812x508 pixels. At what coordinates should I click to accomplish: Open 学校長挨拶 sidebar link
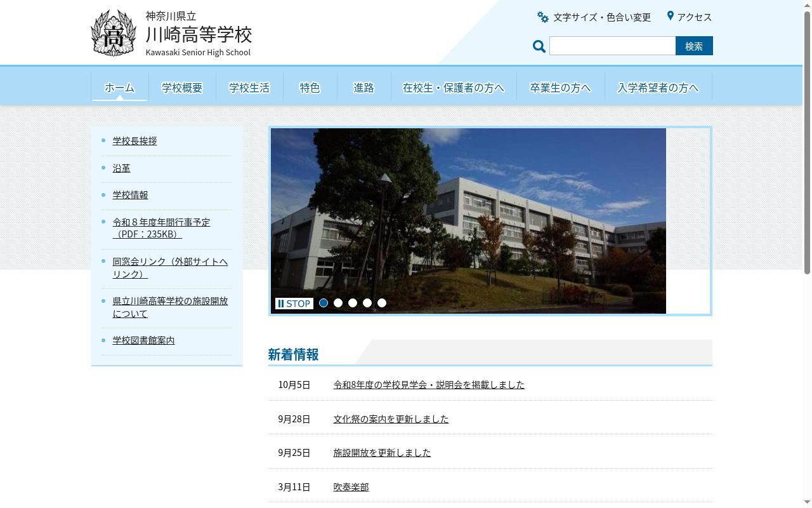tap(134, 141)
